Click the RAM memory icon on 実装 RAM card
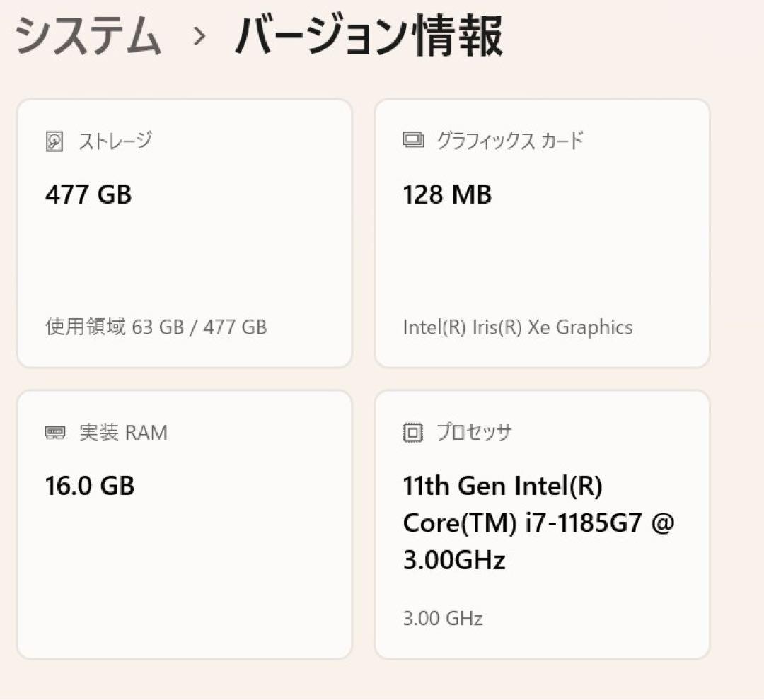764x700 pixels. (55, 432)
